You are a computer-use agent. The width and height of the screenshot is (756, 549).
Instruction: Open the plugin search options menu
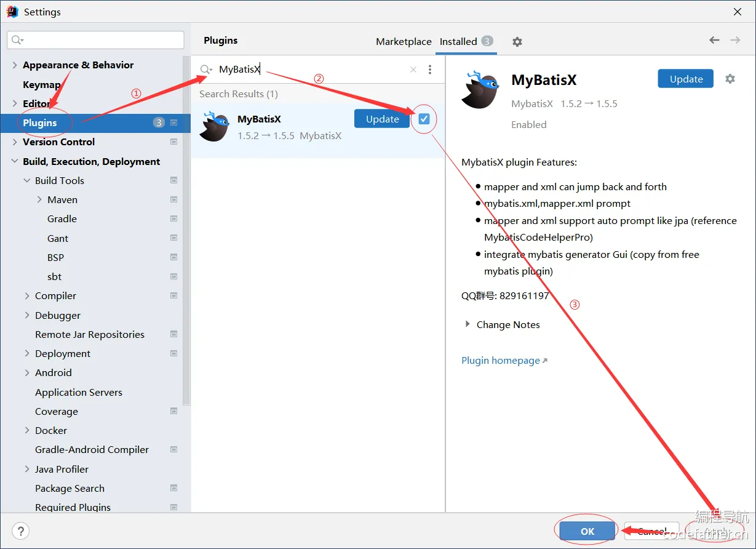tap(430, 70)
